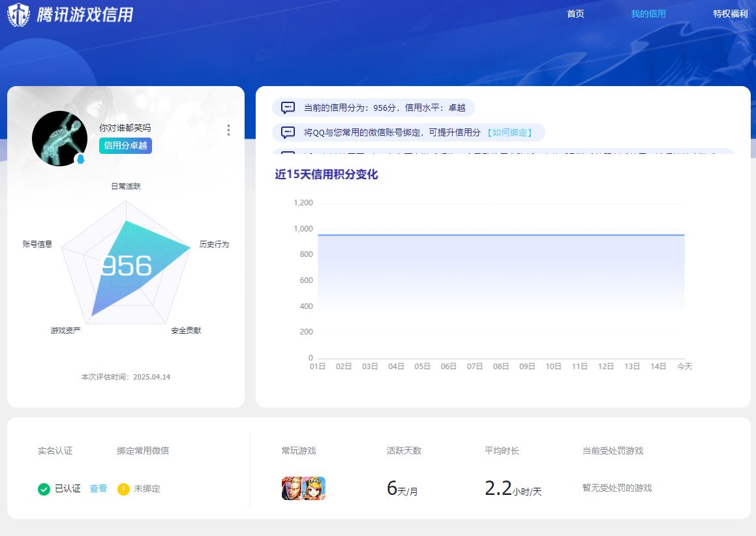Click the 暂无受处罚的游戏 text
Screen dimensions: 756x536
(x=617, y=488)
